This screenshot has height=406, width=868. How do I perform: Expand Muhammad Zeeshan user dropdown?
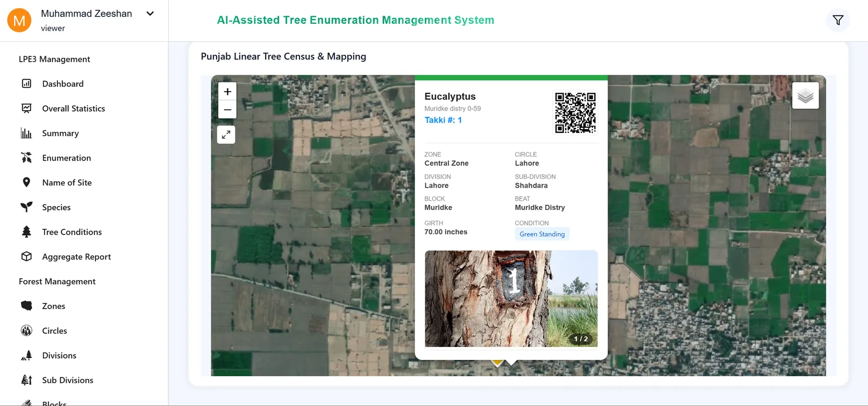click(150, 14)
